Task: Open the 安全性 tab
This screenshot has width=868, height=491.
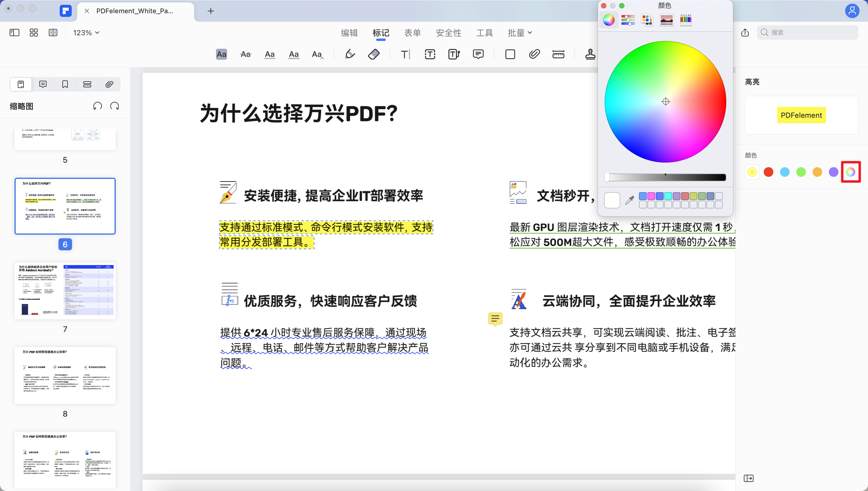Action: point(449,32)
